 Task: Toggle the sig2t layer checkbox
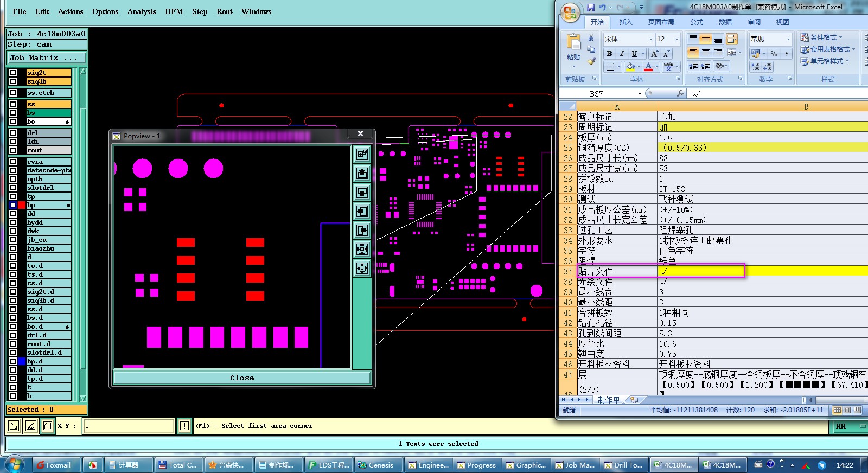(x=13, y=73)
